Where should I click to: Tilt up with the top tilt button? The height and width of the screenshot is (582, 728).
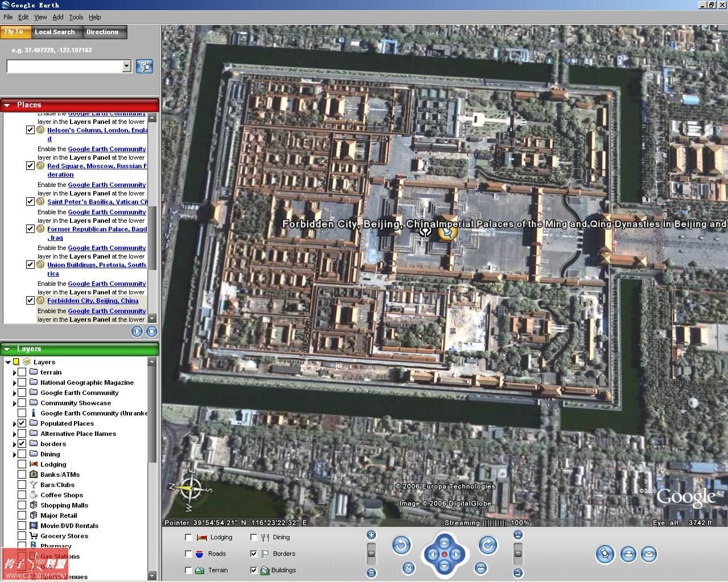518,535
